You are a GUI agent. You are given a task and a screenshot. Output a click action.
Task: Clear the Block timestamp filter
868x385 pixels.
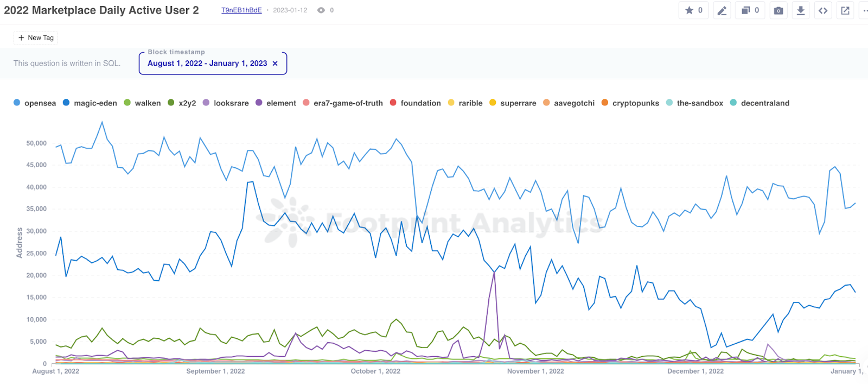coord(275,64)
